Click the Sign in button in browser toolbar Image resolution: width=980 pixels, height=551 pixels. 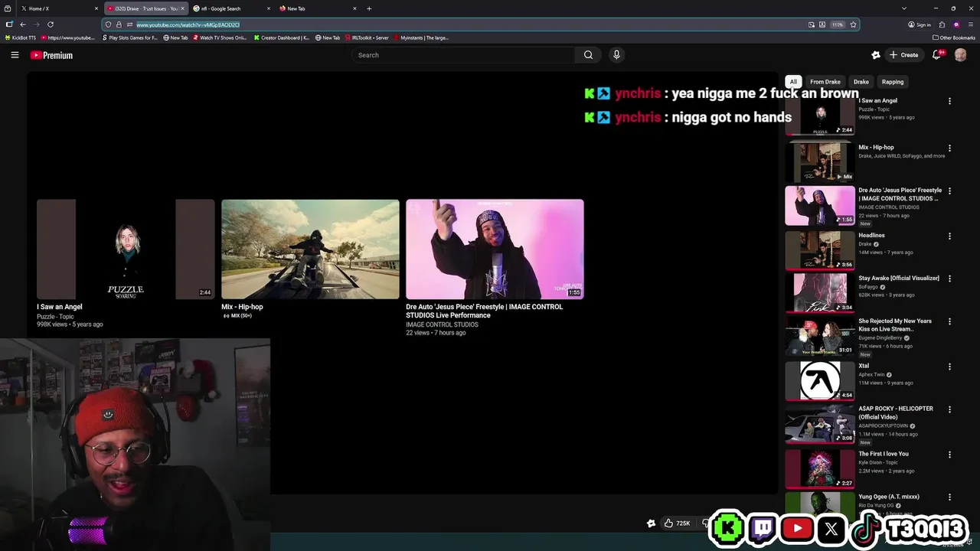[920, 24]
